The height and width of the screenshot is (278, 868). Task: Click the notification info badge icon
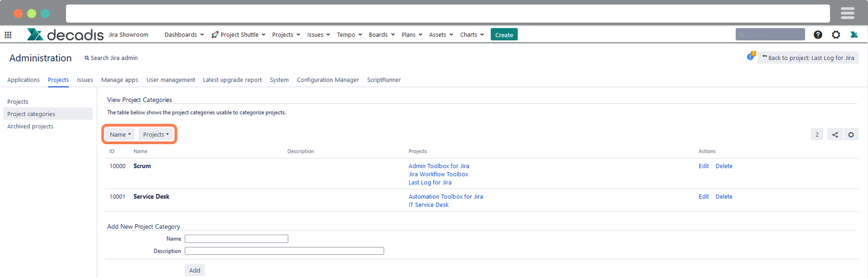(x=751, y=57)
